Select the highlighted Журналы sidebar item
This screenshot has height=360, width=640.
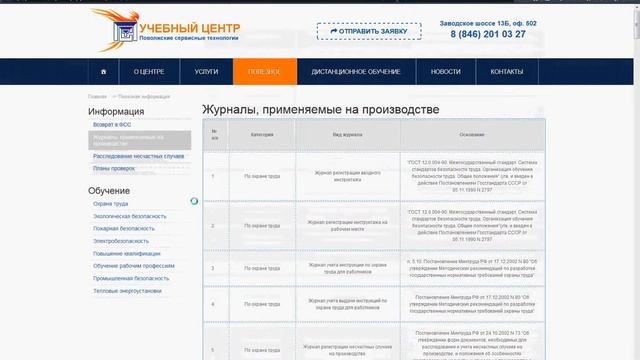coord(140,140)
